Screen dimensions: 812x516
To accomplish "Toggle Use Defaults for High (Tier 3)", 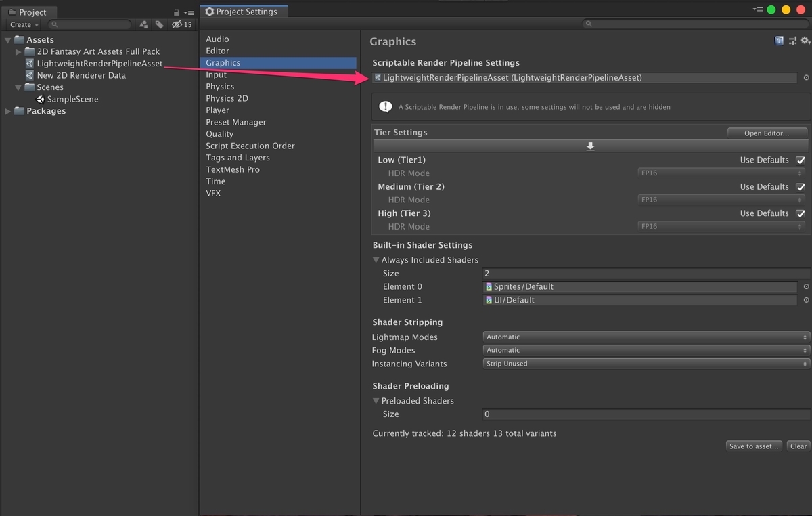I will tap(800, 213).
